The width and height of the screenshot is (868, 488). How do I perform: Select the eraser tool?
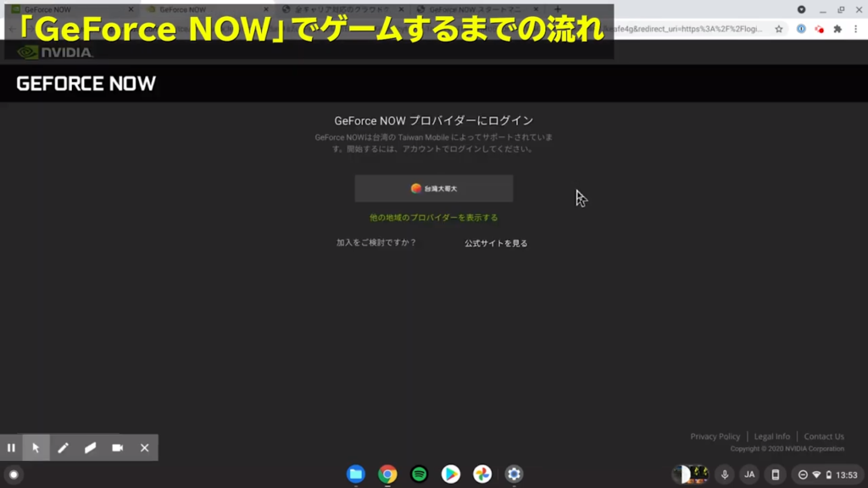coord(90,448)
